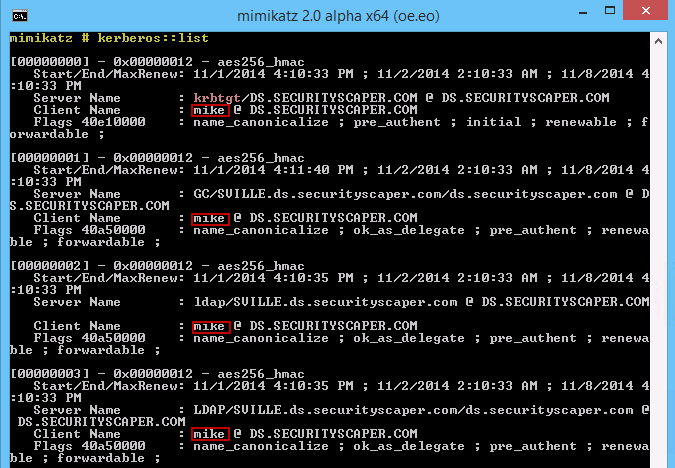The image size is (675, 468).
Task: Click the window title 'mimikatz 2.0 alpha x64 (oe.eo)'
Action: coord(338,16)
